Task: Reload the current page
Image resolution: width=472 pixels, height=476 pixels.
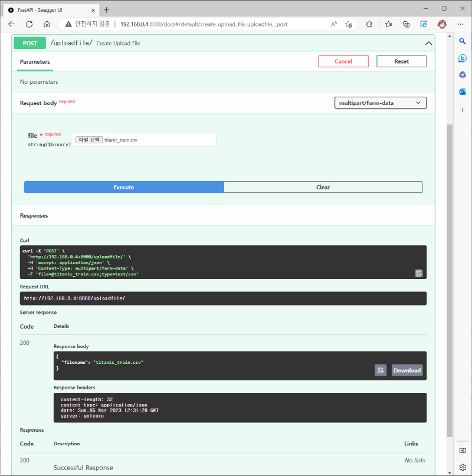Action: coord(29,24)
